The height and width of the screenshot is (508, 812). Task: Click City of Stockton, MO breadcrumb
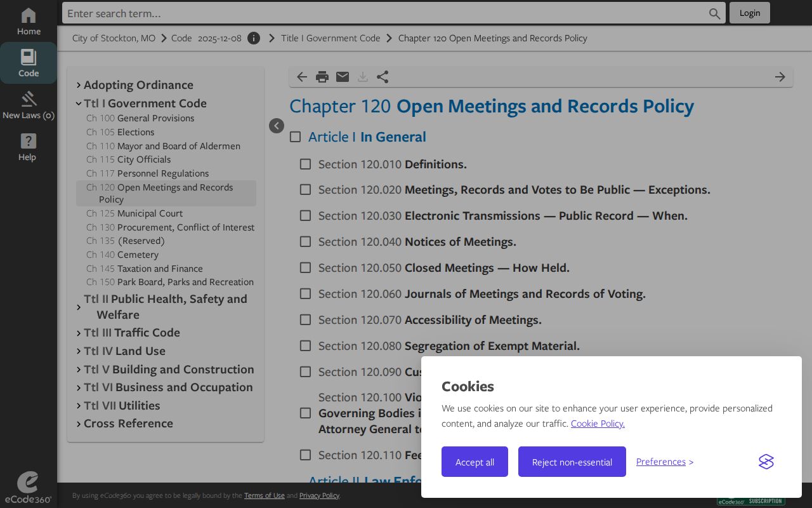coord(114,38)
